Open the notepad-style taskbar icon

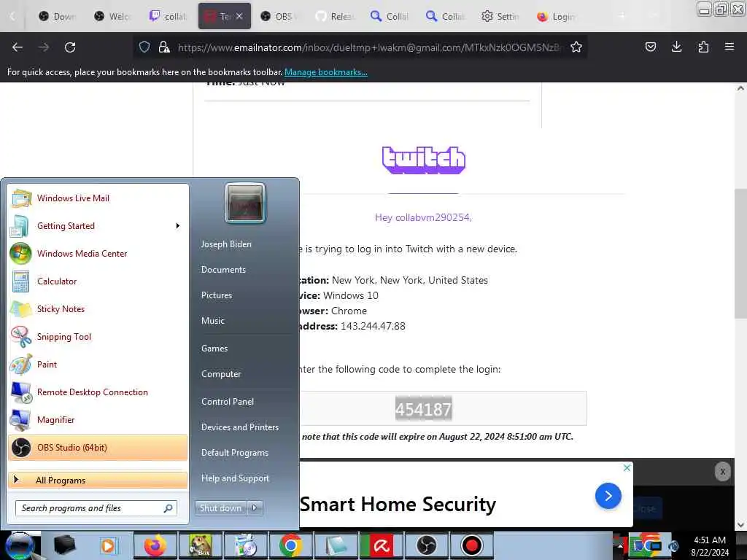point(336,545)
